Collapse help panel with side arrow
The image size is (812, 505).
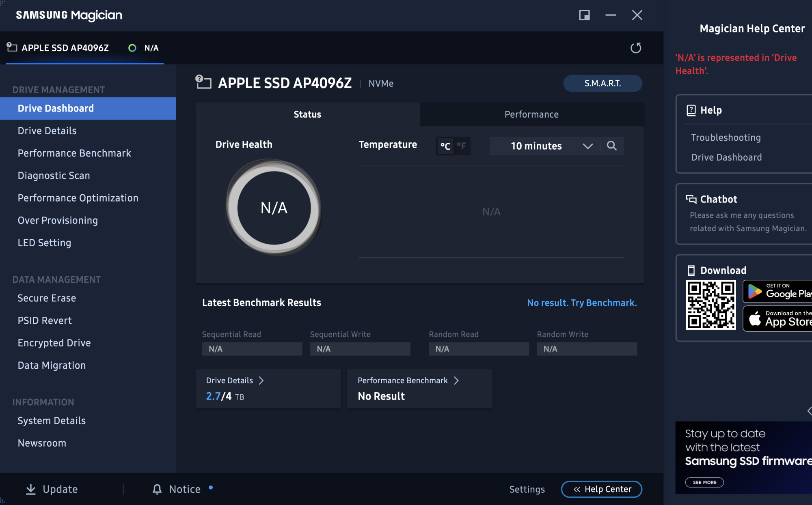click(x=809, y=411)
